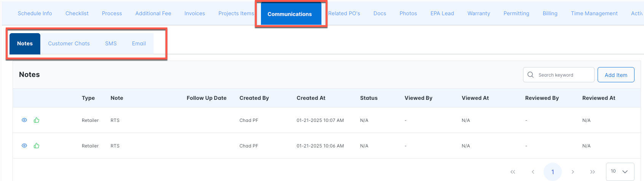Jump to the last page of notes
Screen dimensions: 644x181
click(592, 172)
